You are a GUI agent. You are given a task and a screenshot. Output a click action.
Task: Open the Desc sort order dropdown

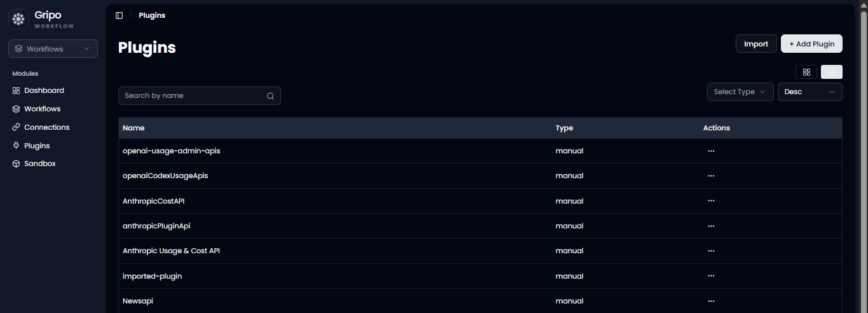[x=810, y=92]
